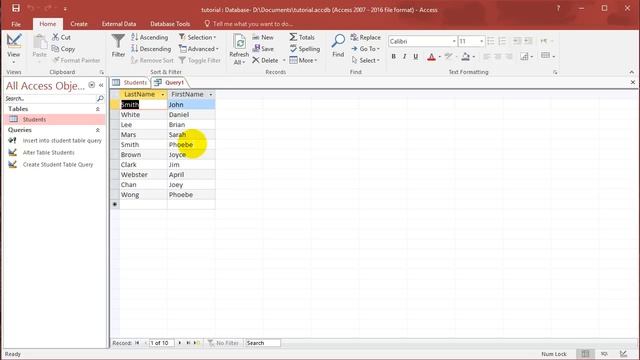Viewport: 640px width, 360px height.
Task: Click the Cut command
Action: [62, 37]
